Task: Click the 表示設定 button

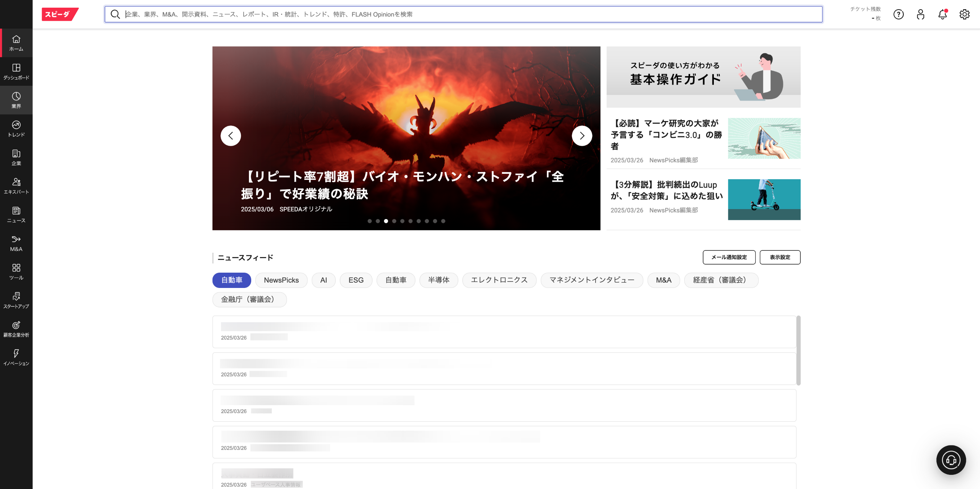Action: pyautogui.click(x=780, y=257)
